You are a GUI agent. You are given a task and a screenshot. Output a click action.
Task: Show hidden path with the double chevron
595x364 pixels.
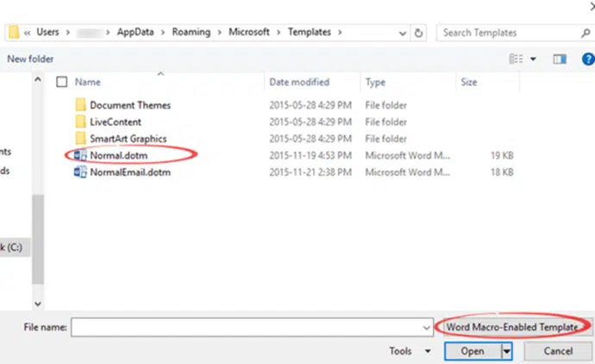coord(27,33)
